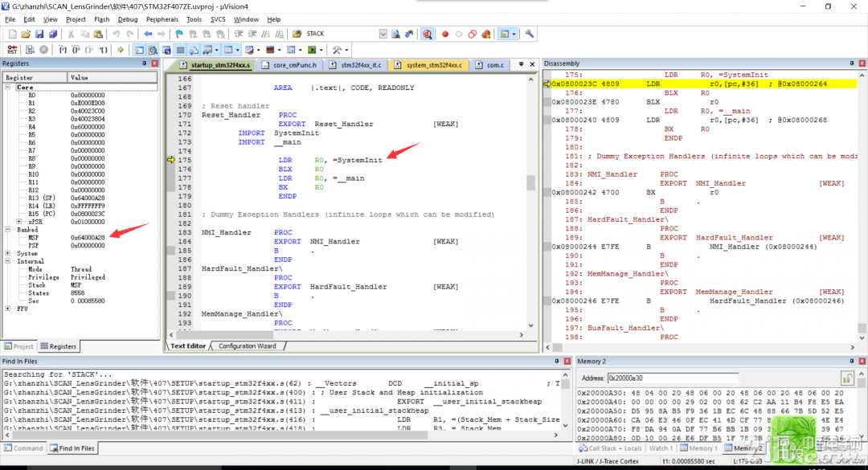This screenshot has width=868, height=470.
Task: Open the File menu
Action: [10, 19]
